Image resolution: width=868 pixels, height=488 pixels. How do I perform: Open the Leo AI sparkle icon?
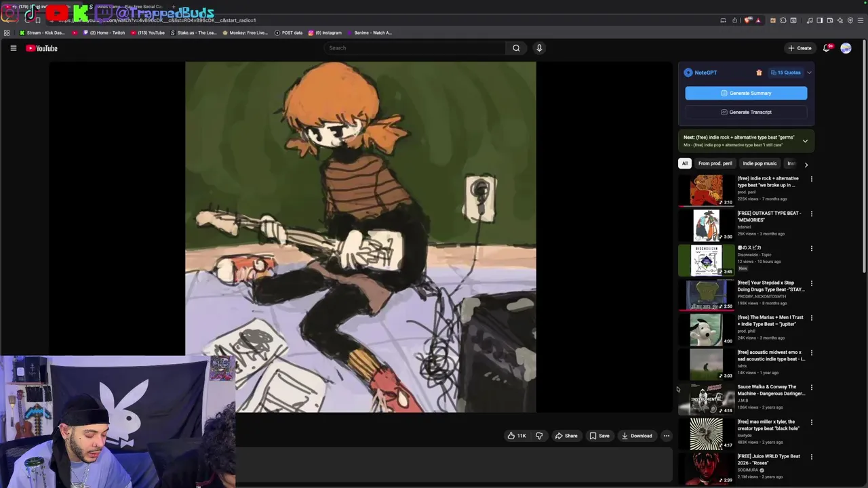pos(840,20)
